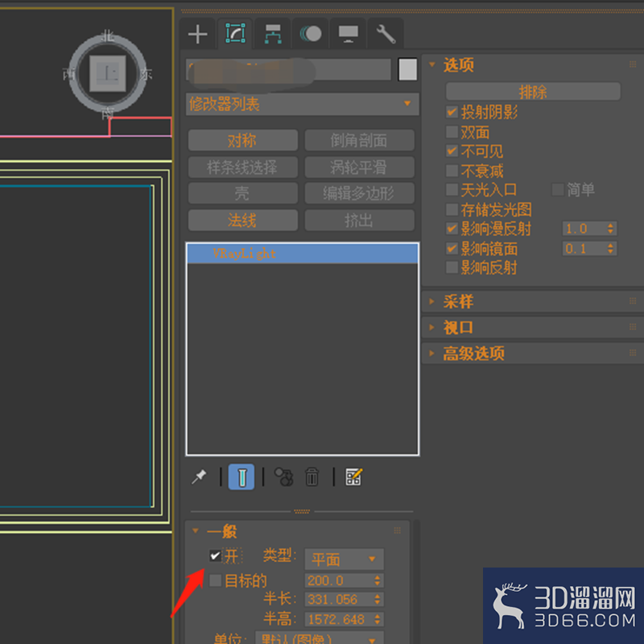This screenshot has height=644, width=644.
Task: Toggle the 开 checkbox
Action: (x=215, y=556)
